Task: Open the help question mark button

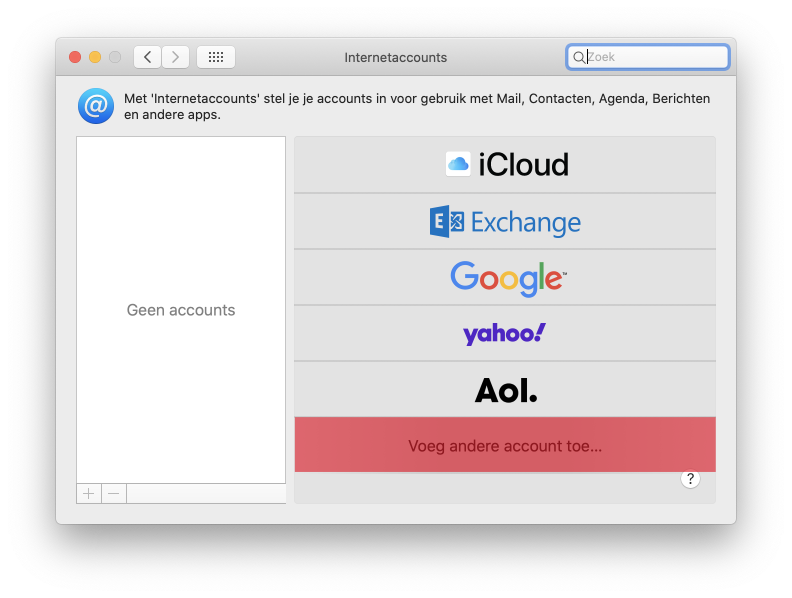Action: click(690, 479)
